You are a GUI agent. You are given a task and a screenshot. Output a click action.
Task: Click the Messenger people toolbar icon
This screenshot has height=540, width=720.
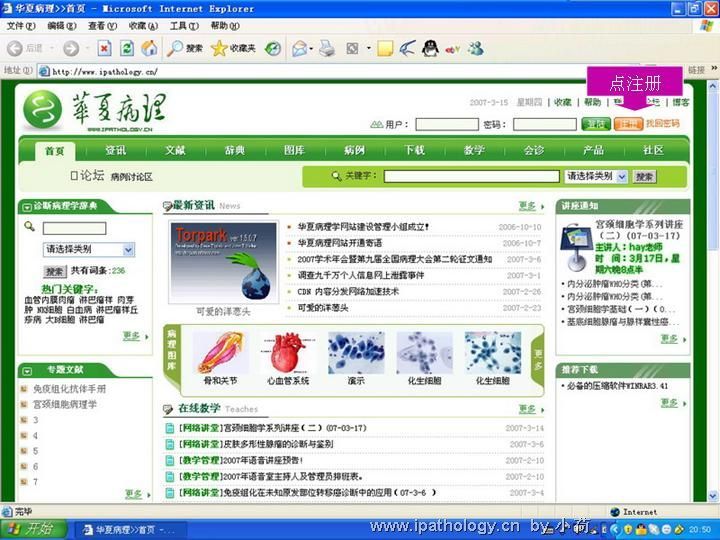pos(476,48)
